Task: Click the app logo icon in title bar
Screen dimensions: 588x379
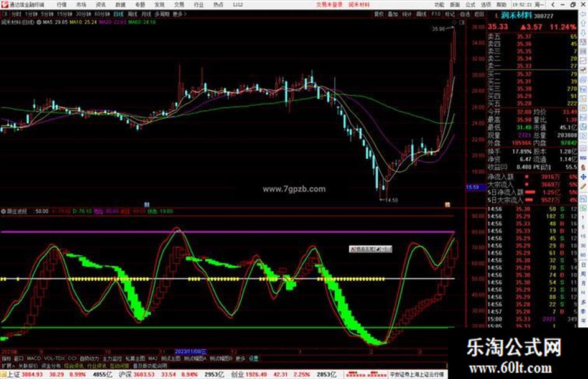Action: click(x=4, y=4)
